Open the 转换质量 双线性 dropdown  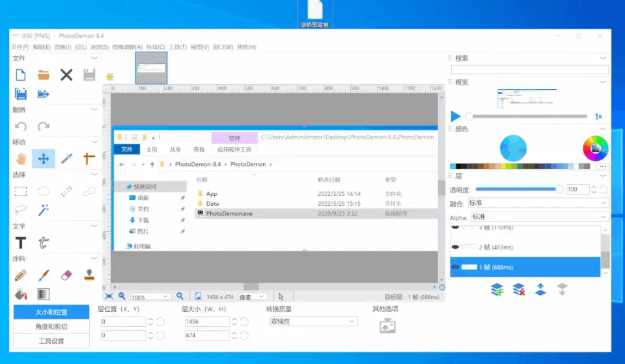coord(314,321)
